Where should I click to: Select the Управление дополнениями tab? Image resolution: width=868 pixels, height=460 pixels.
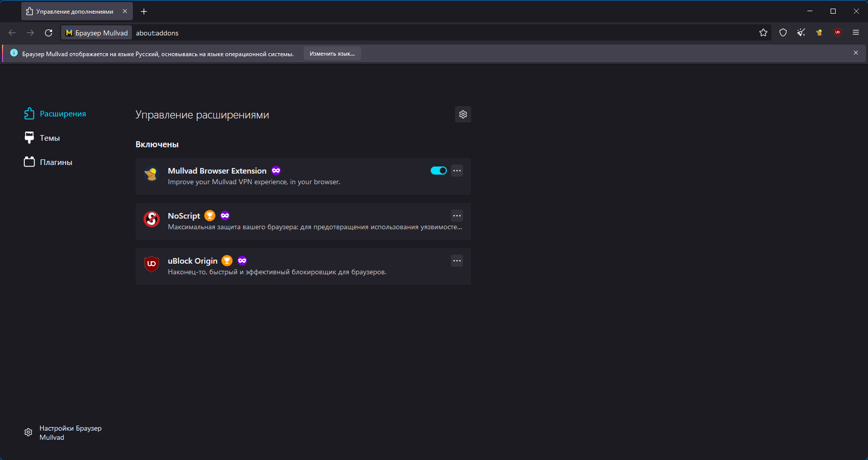coord(77,11)
